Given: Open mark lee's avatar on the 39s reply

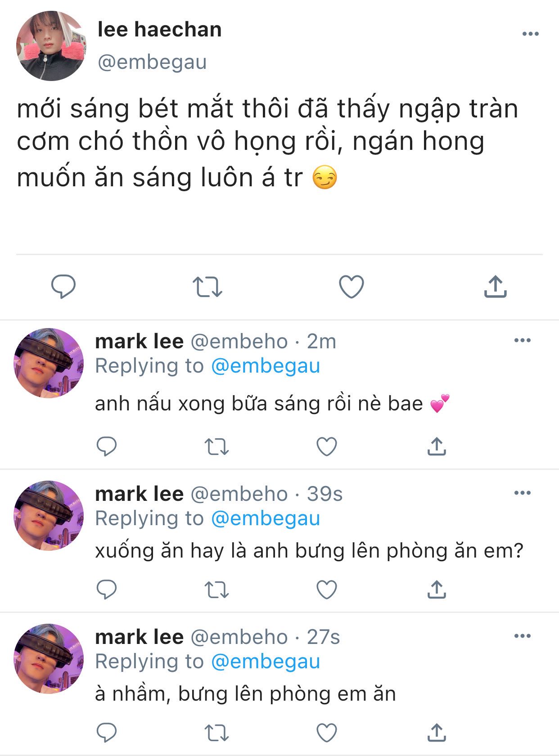Looking at the screenshot, I should click(x=49, y=515).
